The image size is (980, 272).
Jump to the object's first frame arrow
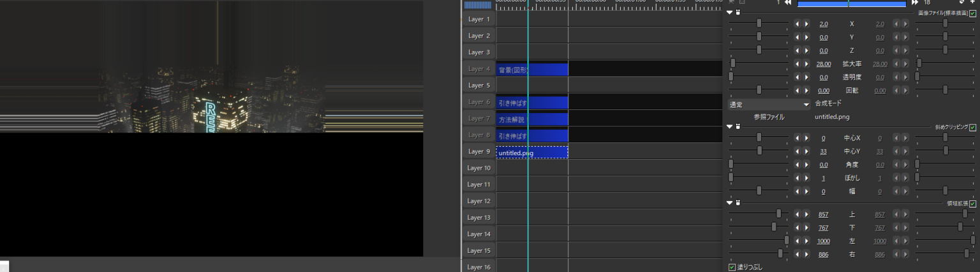point(788,3)
